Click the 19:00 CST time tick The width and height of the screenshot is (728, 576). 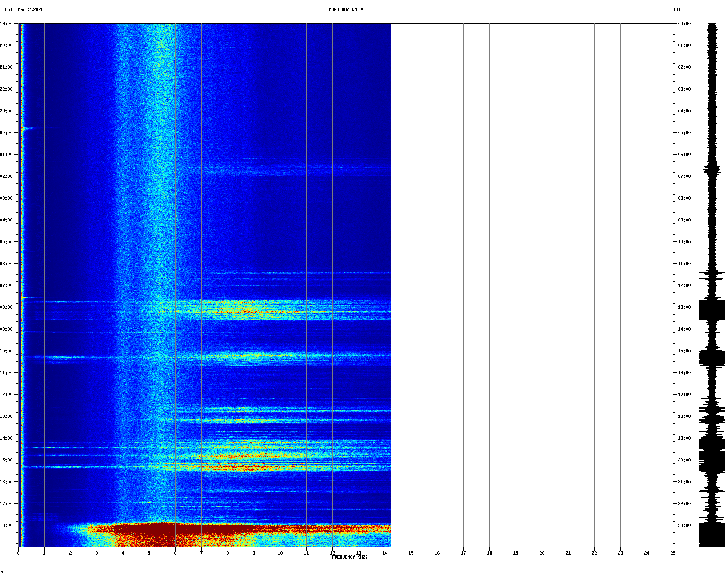tap(7, 24)
